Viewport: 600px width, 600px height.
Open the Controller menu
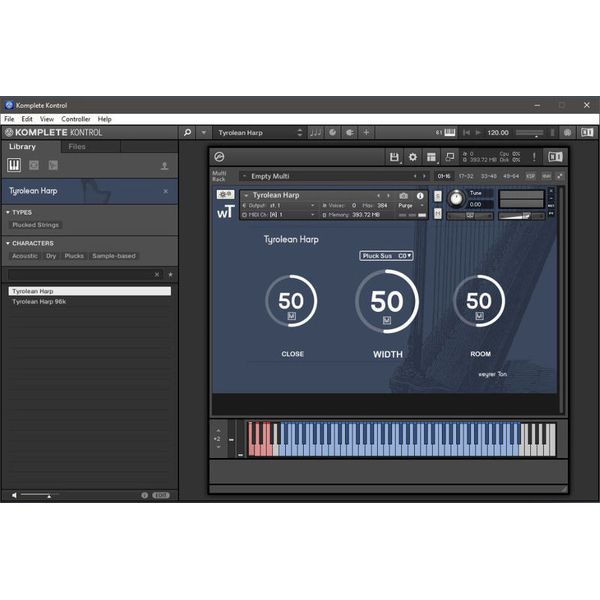[76, 119]
